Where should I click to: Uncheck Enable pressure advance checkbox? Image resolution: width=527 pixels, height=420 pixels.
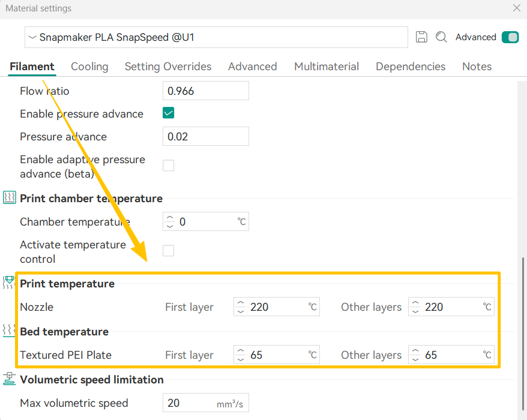169,113
